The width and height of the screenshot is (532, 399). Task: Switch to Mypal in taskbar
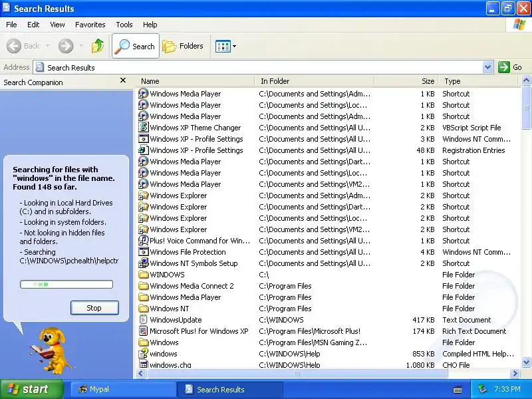[x=122, y=389]
